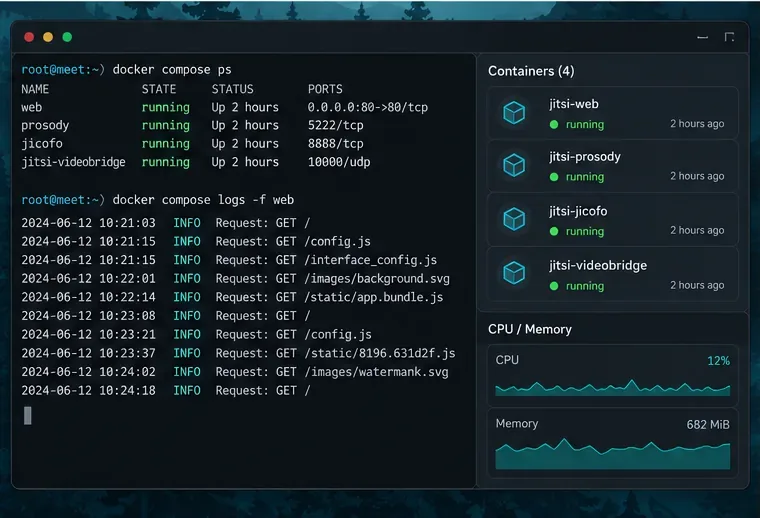Click the jitsi-prosody container cube icon
The height and width of the screenshot is (518, 760).
tap(514, 165)
